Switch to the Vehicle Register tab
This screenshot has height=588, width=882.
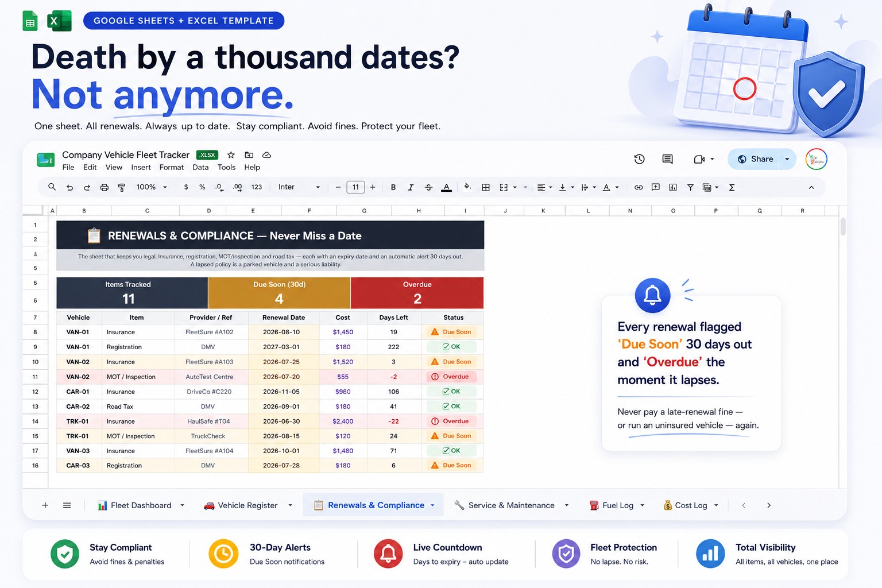pos(247,505)
